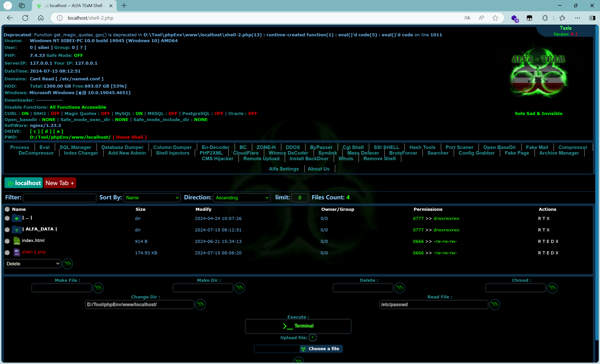Open the New Tab + tab
Image resolution: width=600 pixels, height=364 pixels.
coord(60,183)
